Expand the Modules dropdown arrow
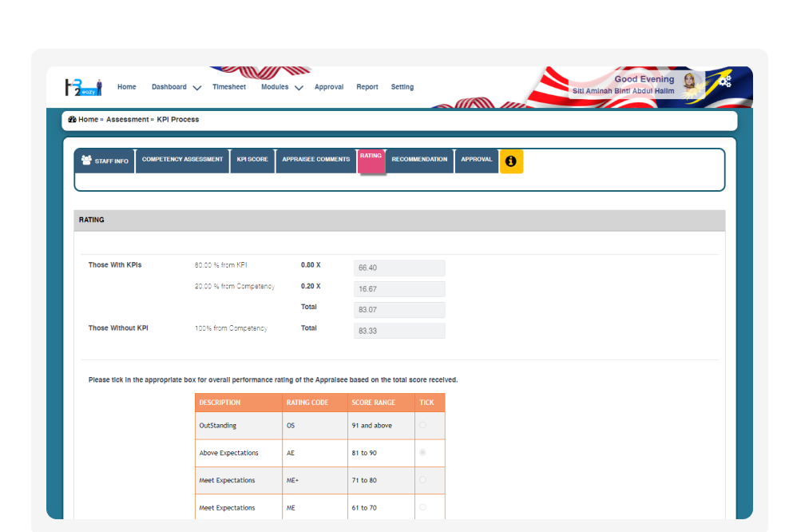Viewport: 785px width, 532px height. click(299, 88)
